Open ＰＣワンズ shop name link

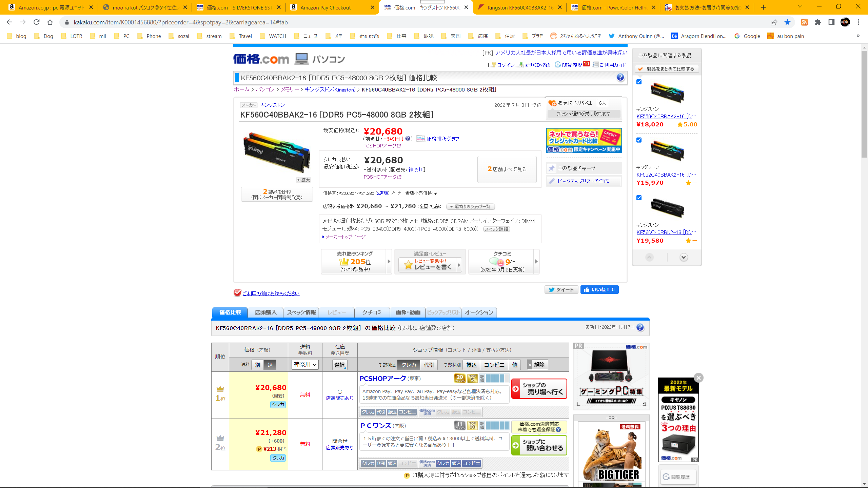coord(376,425)
